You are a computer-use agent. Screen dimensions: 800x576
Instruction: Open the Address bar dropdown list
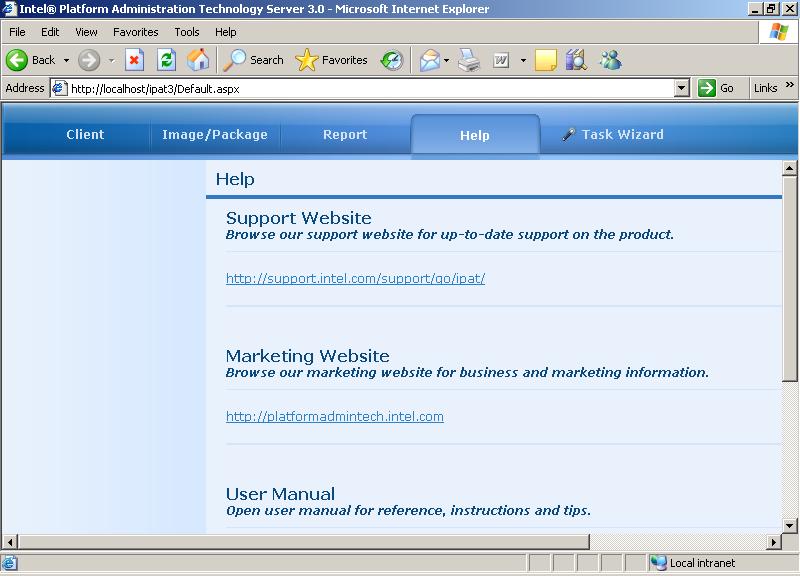pyautogui.click(x=682, y=88)
